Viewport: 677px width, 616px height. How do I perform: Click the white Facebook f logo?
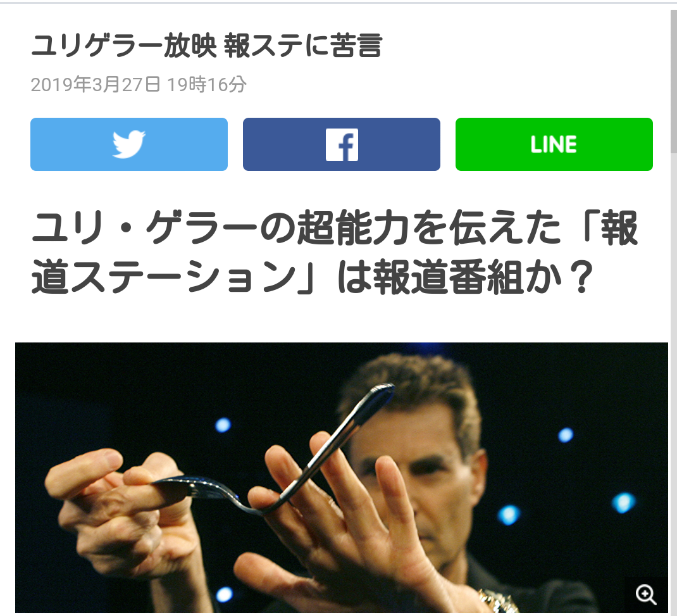342,145
